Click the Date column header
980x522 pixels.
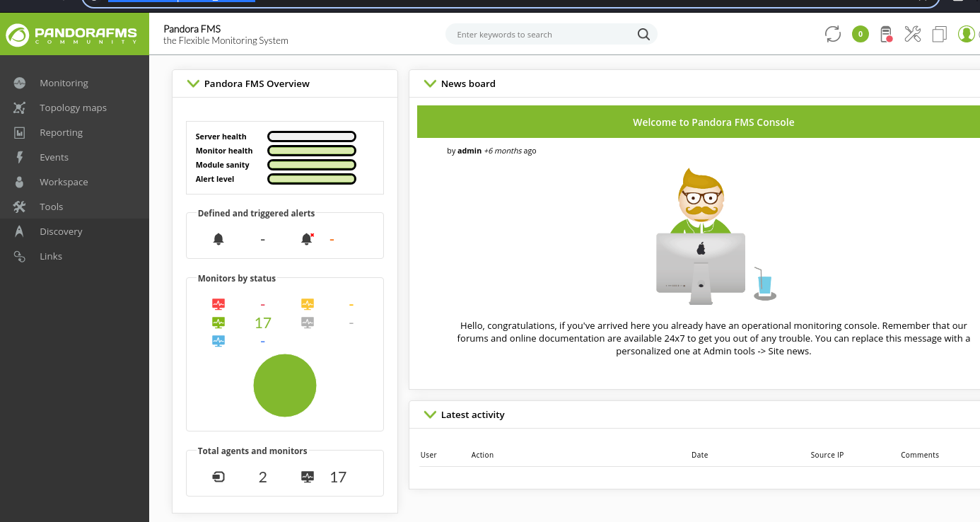click(x=699, y=455)
